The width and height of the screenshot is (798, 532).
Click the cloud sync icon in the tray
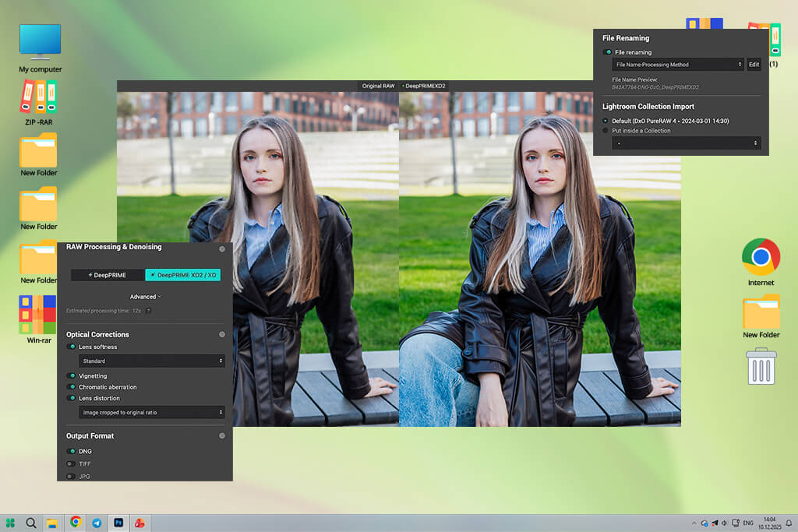pyautogui.click(x=704, y=523)
